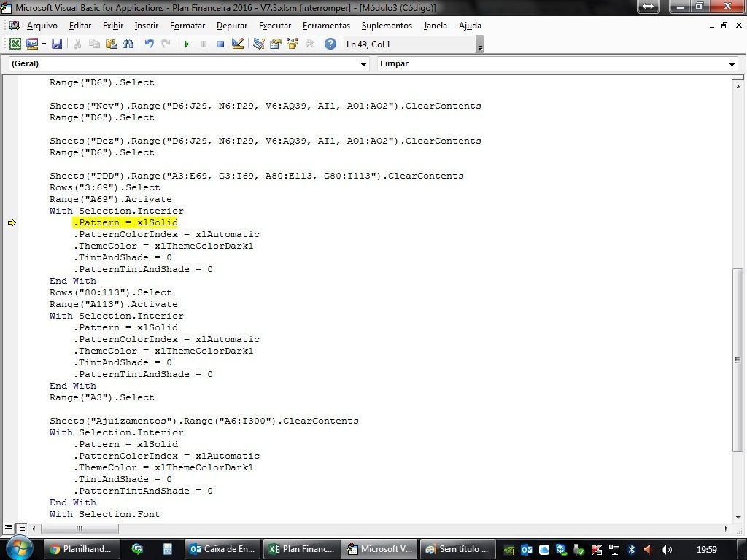Image resolution: width=747 pixels, height=560 pixels.
Task: Open Object Browser toolbar icon
Action: point(292,44)
